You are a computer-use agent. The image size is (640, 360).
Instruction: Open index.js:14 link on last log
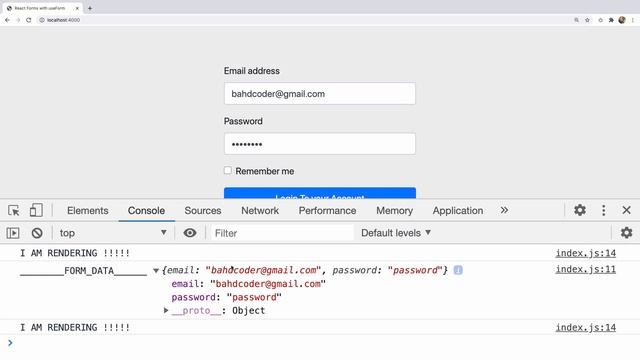586,327
